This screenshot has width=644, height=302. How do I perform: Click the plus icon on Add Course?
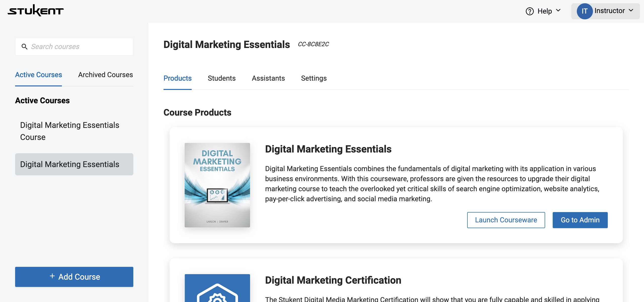[x=52, y=276]
